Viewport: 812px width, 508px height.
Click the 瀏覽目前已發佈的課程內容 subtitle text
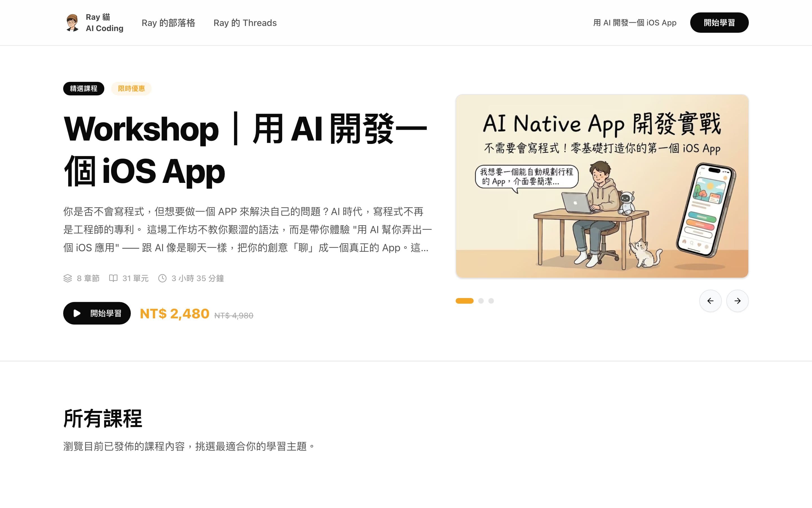coord(189,446)
